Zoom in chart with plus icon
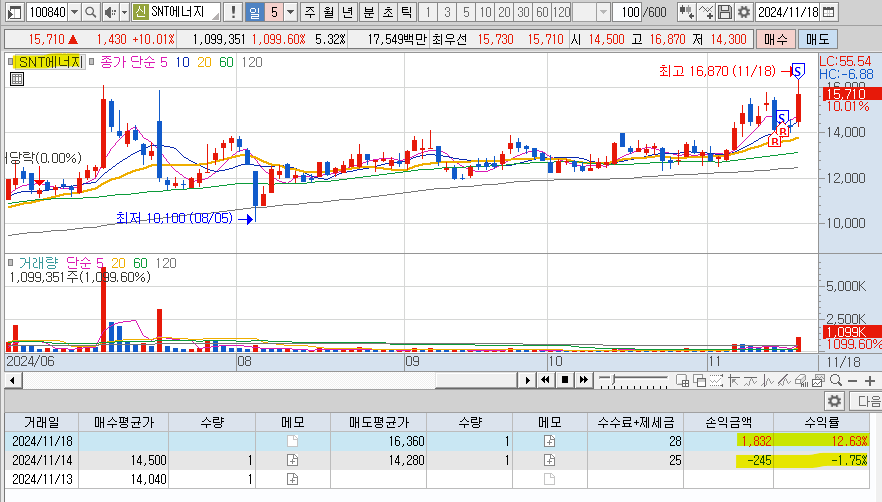 pos(870,381)
